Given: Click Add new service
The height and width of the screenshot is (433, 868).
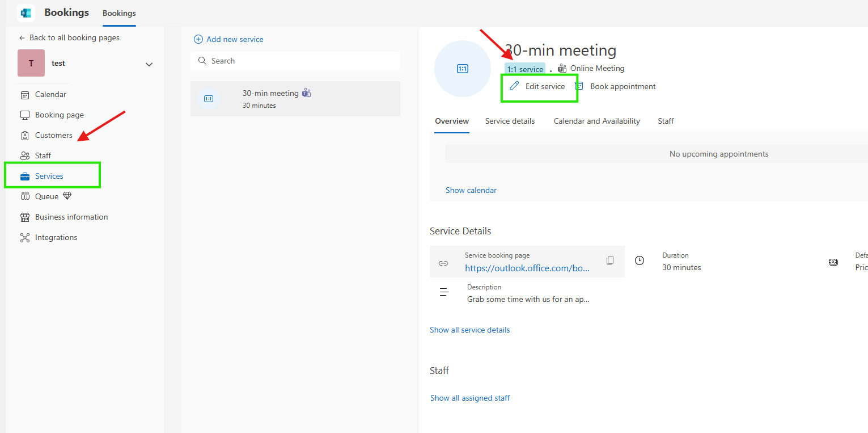Looking at the screenshot, I should pyautogui.click(x=229, y=39).
